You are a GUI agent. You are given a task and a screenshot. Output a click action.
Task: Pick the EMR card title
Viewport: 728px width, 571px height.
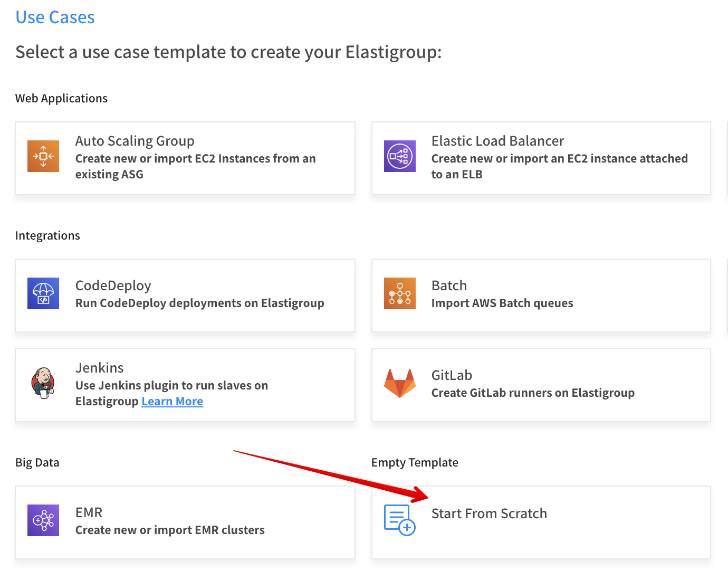pos(89,512)
